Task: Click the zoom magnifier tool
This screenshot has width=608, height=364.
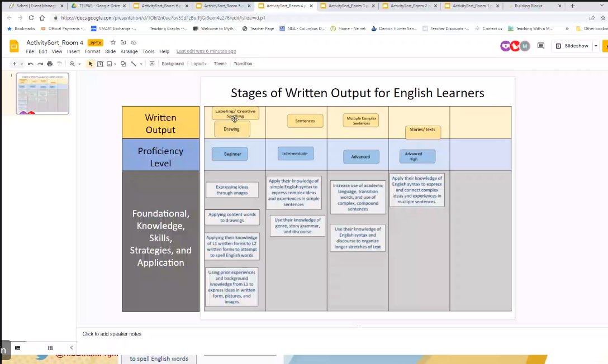Action: pyautogui.click(x=72, y=64)
